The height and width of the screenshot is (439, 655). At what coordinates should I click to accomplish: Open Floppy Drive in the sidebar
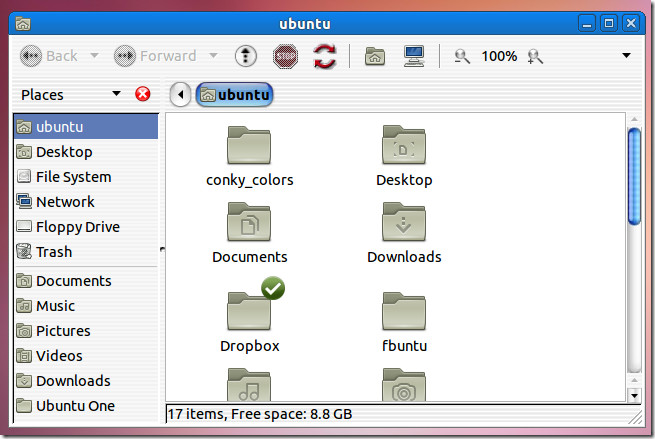[86, 227]
